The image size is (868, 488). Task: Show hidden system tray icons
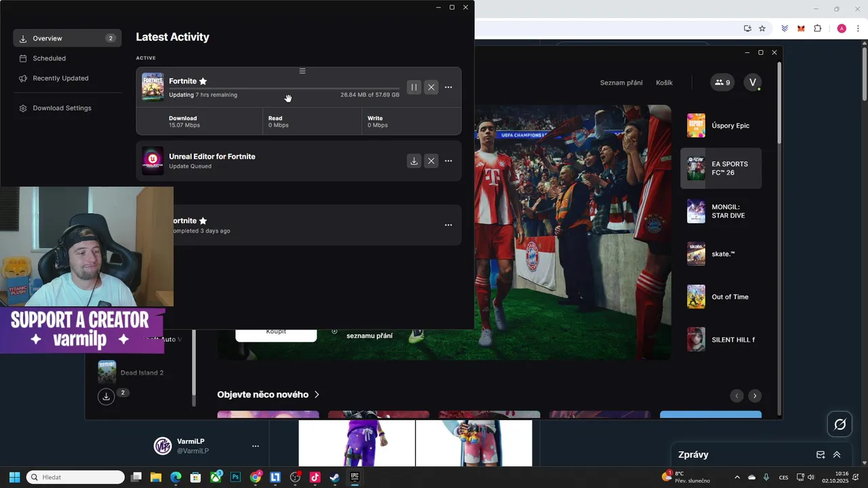(x=737, y=477)
